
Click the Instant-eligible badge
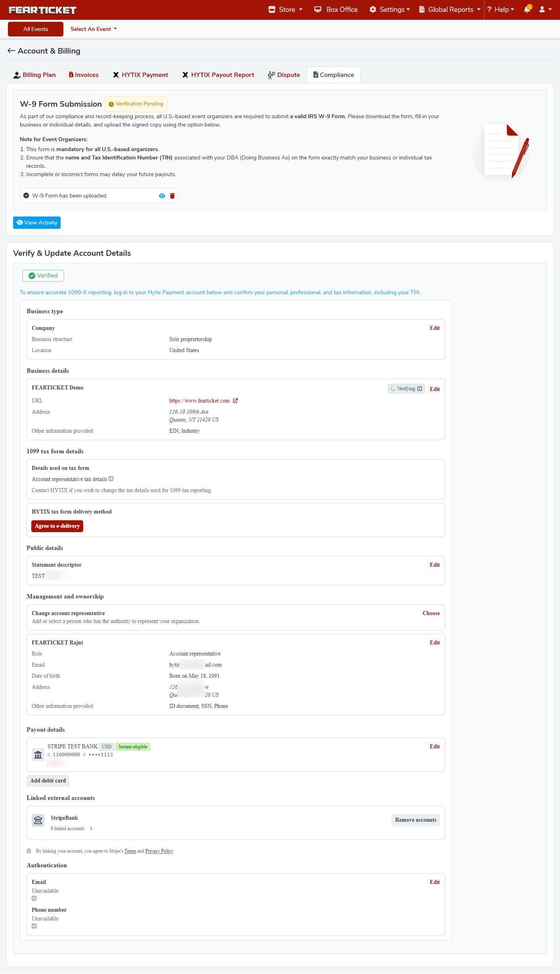coord(133,747)
